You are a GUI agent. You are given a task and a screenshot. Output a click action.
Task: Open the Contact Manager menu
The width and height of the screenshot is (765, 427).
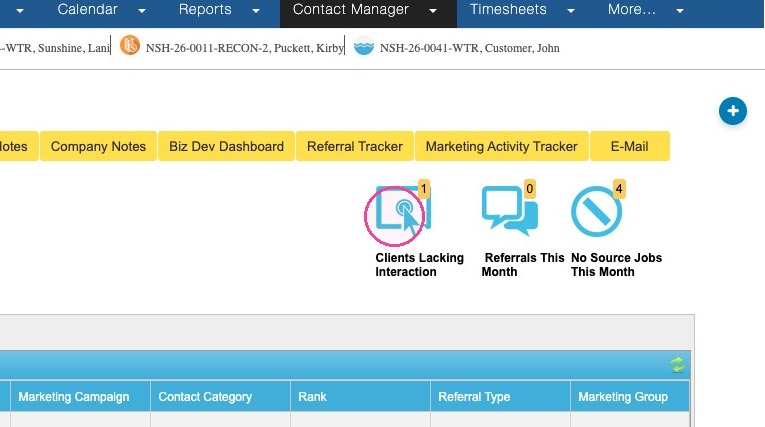[x=350, y=9]
